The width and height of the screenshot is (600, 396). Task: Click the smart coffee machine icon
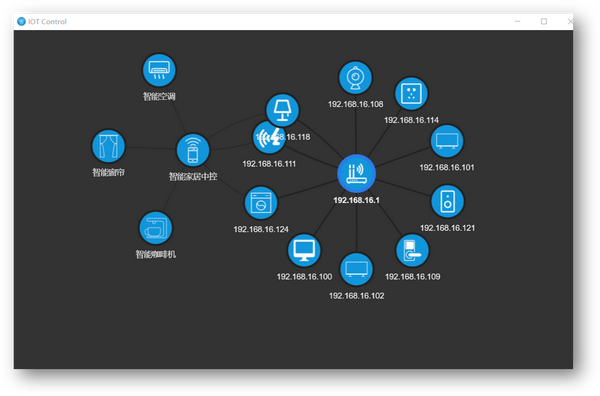pos(155,228)
